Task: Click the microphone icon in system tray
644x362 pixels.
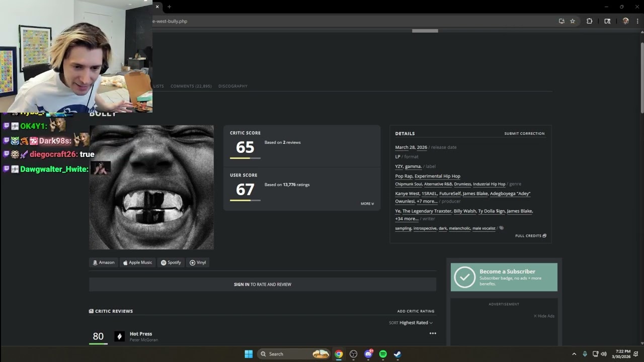Action: tap(585, 354)
